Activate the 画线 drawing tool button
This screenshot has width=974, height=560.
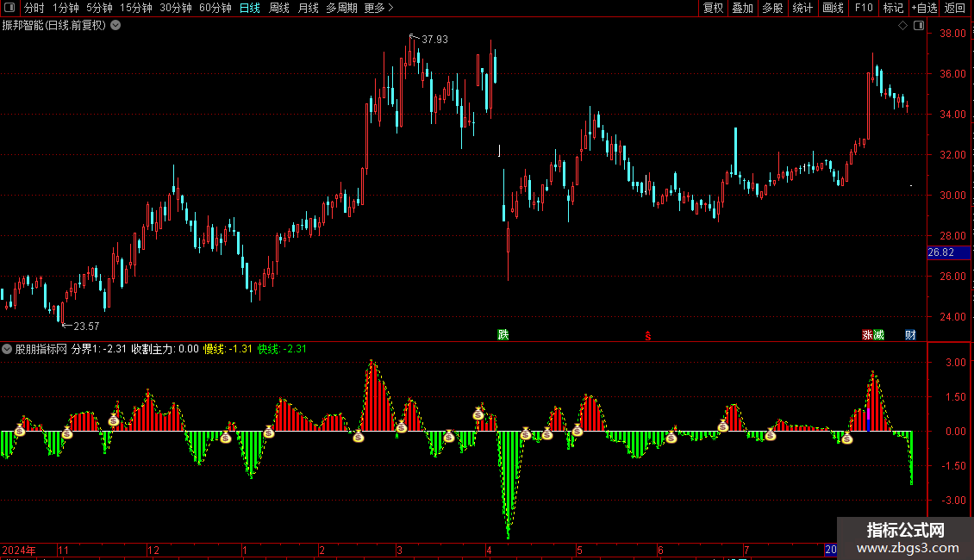pos(833,8)
